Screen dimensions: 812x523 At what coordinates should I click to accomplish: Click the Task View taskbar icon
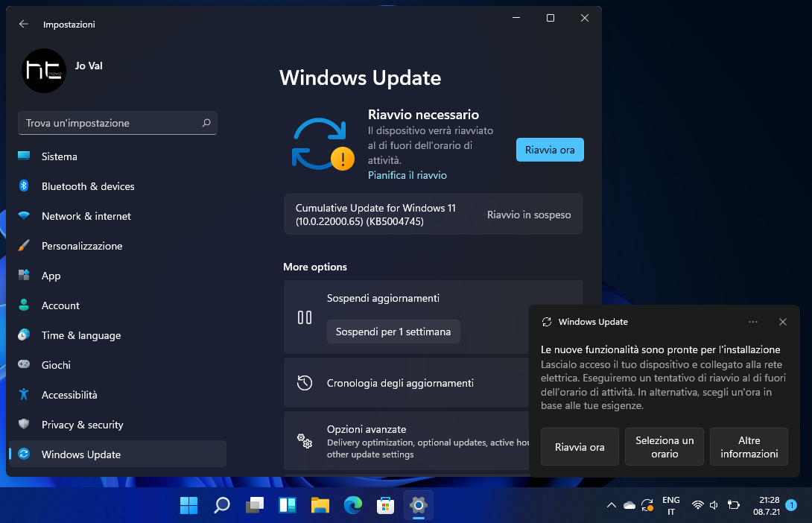tap(254, 505)
